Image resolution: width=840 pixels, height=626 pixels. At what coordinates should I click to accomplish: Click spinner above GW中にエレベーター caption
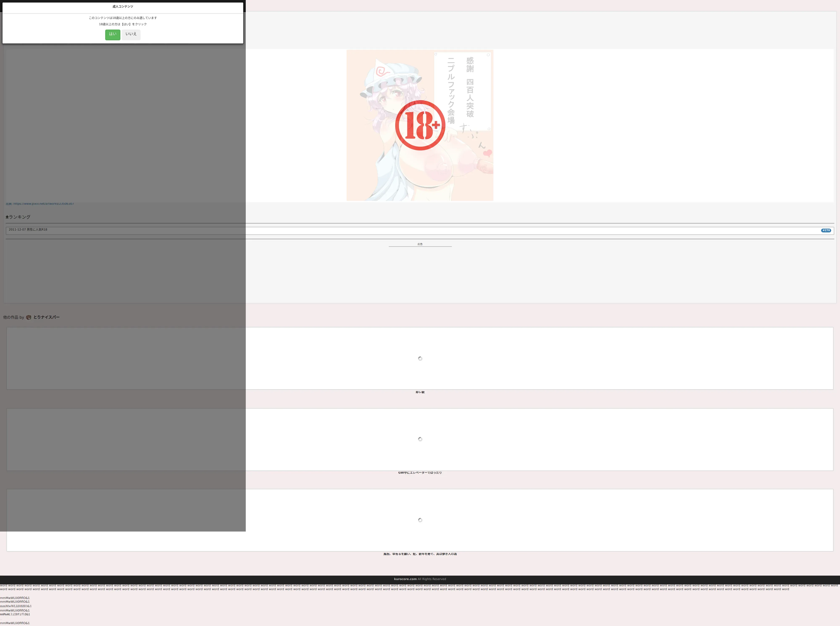(x=420, y=439)
